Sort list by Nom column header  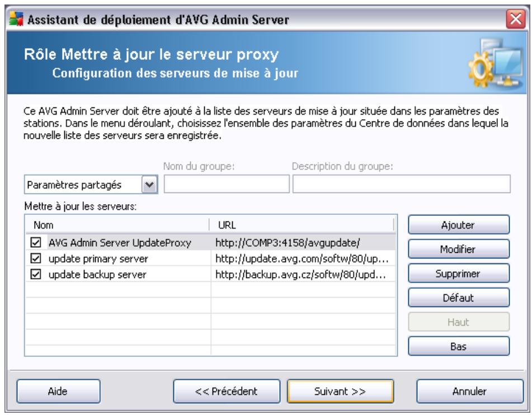pyautogui.click(x=117, y=225)
